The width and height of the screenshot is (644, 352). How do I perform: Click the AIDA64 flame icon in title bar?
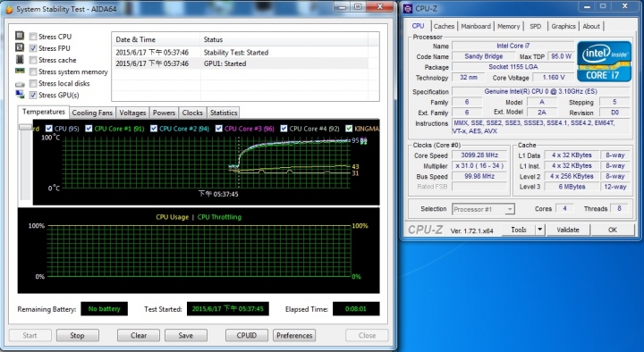(9, 9)
